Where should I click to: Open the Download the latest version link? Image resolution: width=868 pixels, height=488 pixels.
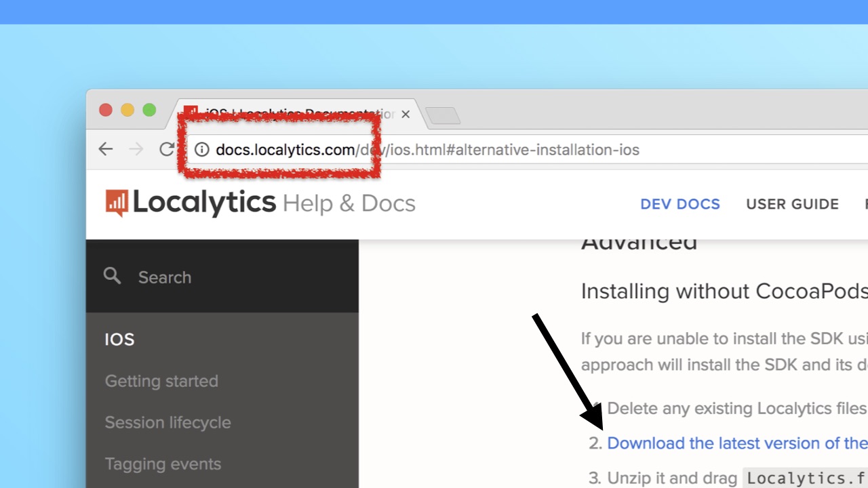point(737,443)
